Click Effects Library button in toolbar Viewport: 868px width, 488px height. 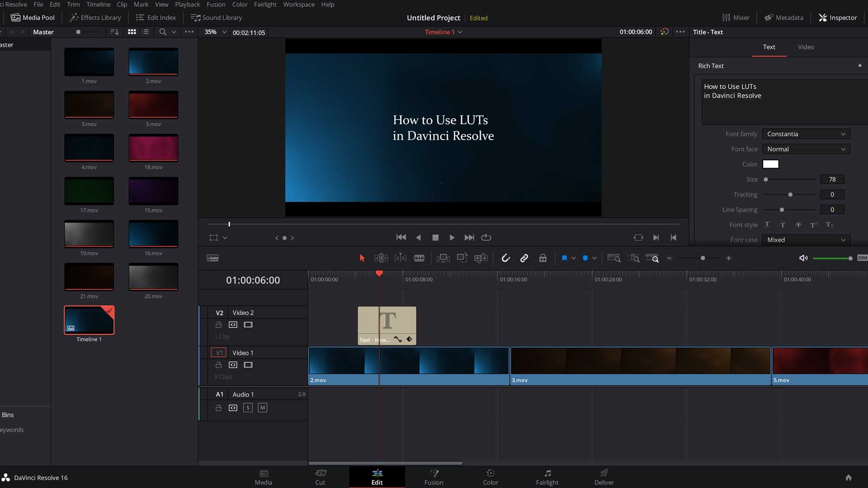pos(95,17)
